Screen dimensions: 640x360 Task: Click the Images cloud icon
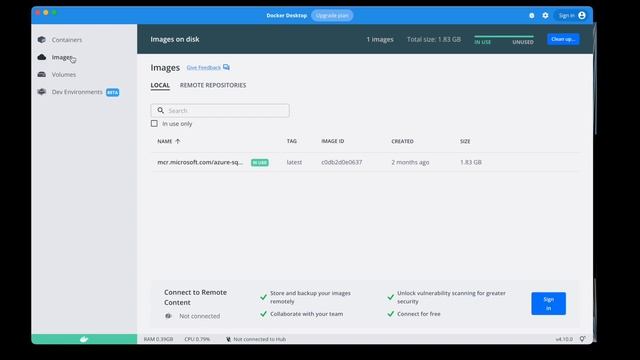coord(42,57)
